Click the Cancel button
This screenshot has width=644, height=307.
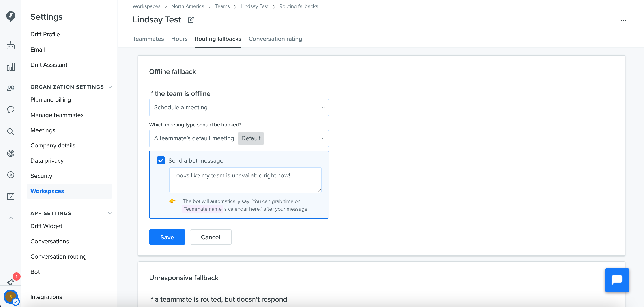210,237
